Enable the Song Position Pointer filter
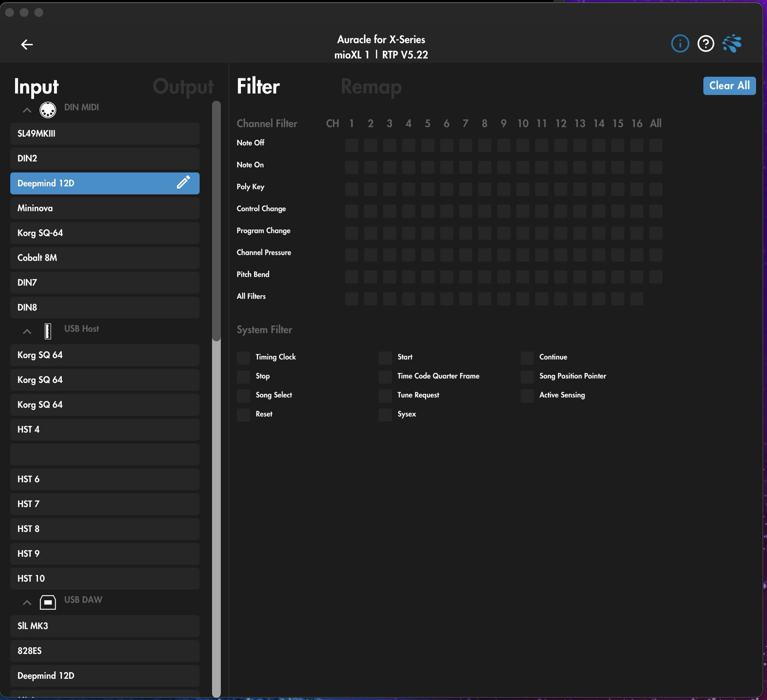This screenshot has height=700, width=767. click(x=527, y=377)
